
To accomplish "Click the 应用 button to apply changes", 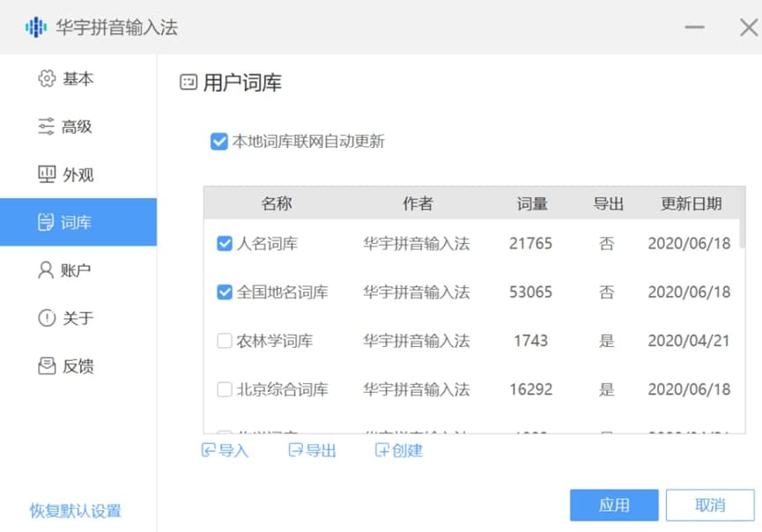I will [614, 505].
